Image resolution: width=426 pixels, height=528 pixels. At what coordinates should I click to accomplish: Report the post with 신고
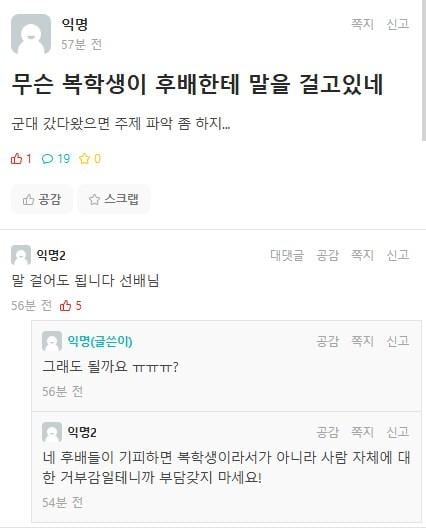(x=398, y=24)
